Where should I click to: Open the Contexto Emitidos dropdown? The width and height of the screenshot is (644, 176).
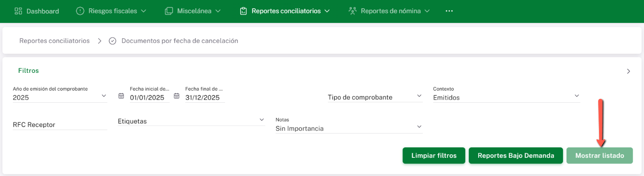click(x=576, y=95)
